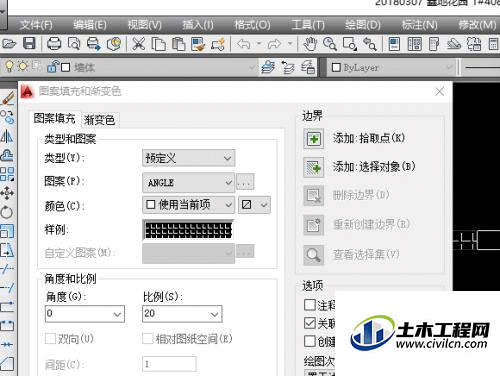Image resolution: width=500 pixels, height=376 pixels.
Task: Open the 绘图(D) menu
Action: (x=362, y=25)
